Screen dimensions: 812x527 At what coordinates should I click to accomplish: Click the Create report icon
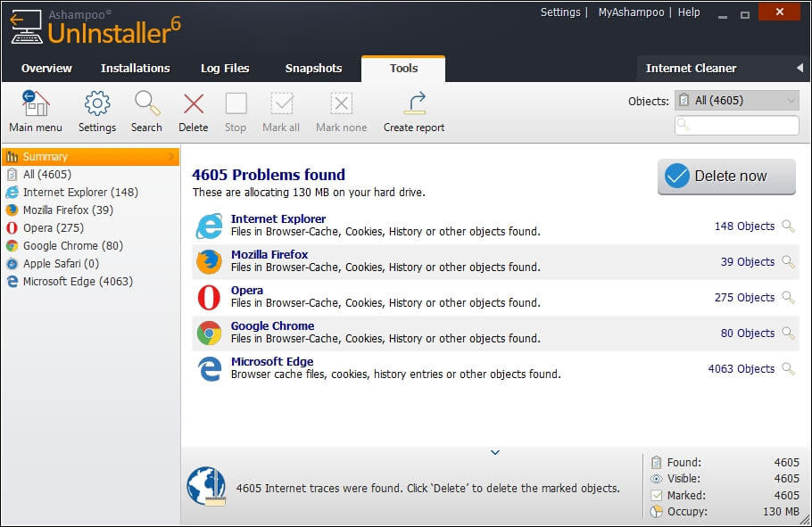tap(414, 104)
